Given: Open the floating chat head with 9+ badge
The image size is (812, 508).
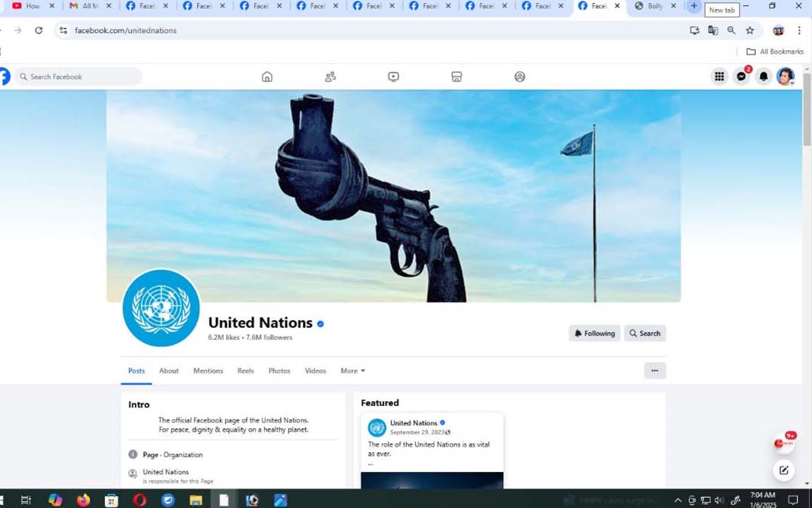Looking at the screenshot, I should point(784,443).
